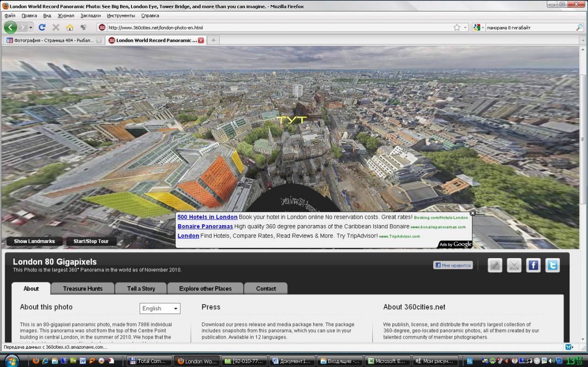Toggle Show Landmarks on the panorama
The image size is (588, 367).
click(x=34, y=241)
